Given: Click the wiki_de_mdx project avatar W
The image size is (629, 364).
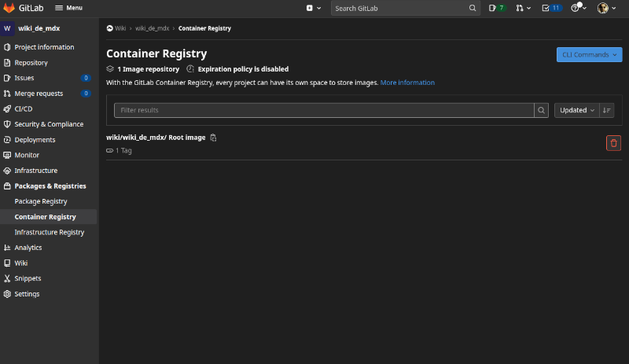Looking at the screenshot, I should point(7,28).
